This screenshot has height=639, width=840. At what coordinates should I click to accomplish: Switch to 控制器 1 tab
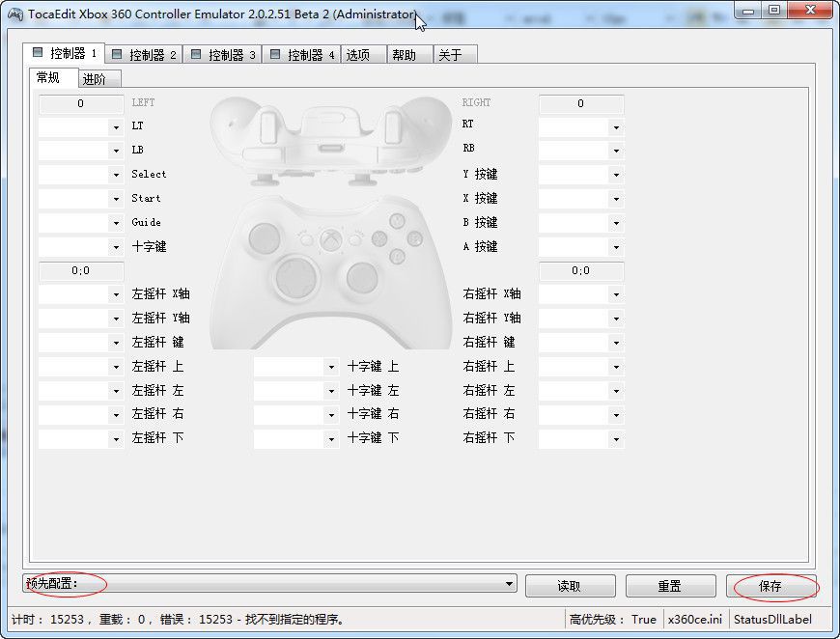[x=64, y=53]
